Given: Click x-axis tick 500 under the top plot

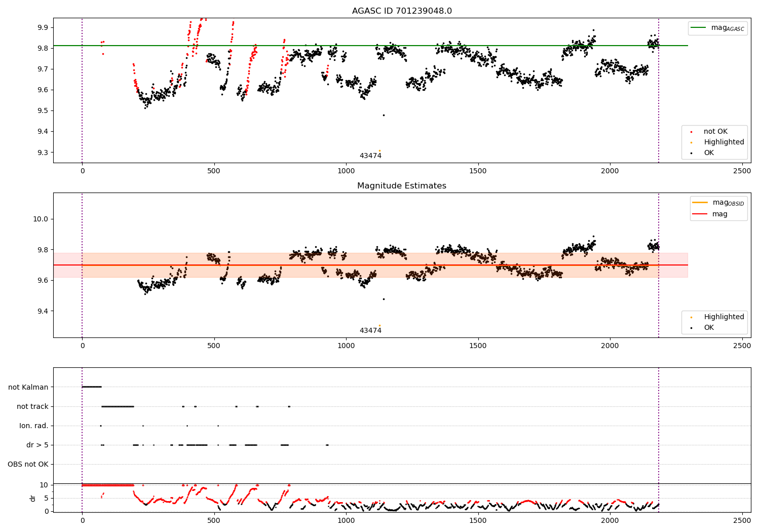Looking at the screenshot, I should (x=214, y=171).
